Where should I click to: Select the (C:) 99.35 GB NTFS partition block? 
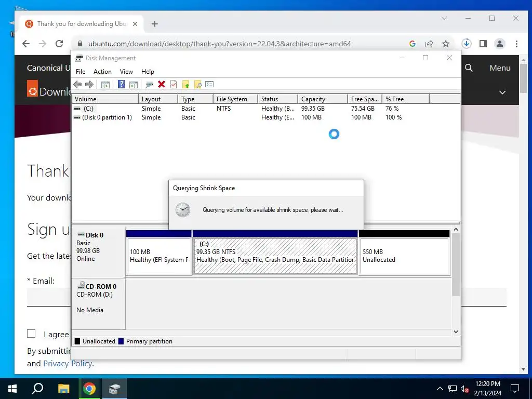pos(275,256)
